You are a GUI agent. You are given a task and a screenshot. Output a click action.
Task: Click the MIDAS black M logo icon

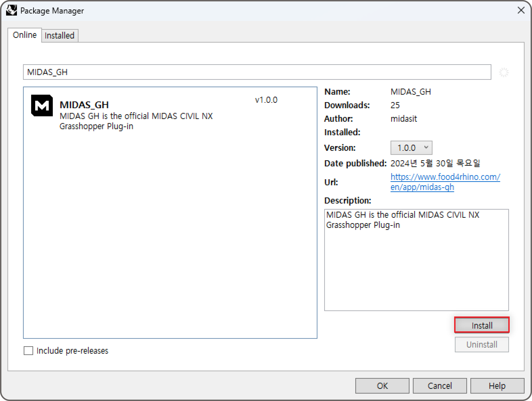42,105
